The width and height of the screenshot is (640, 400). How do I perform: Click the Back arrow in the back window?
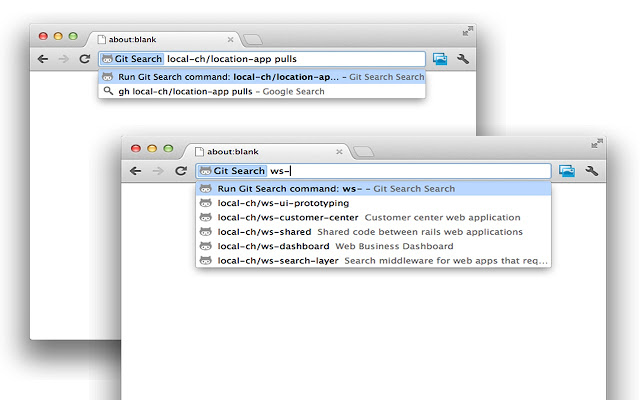click(x=43, y=59)
